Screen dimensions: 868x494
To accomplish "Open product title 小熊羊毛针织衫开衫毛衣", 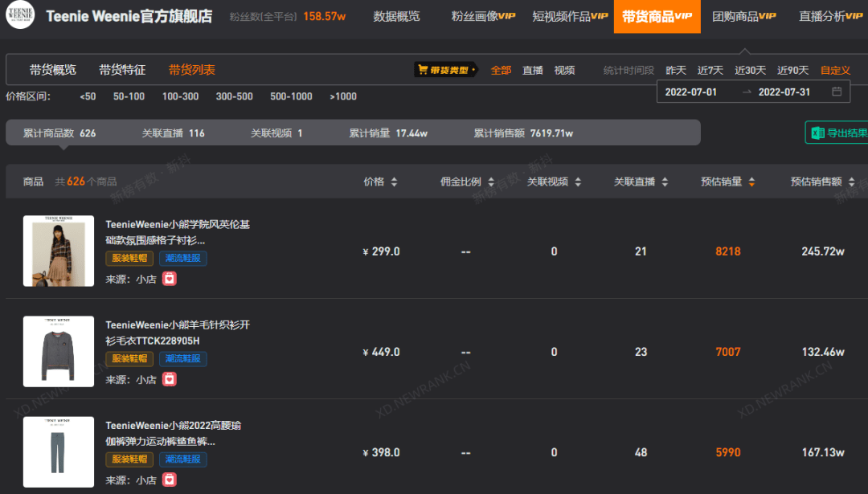I will 178,333.
